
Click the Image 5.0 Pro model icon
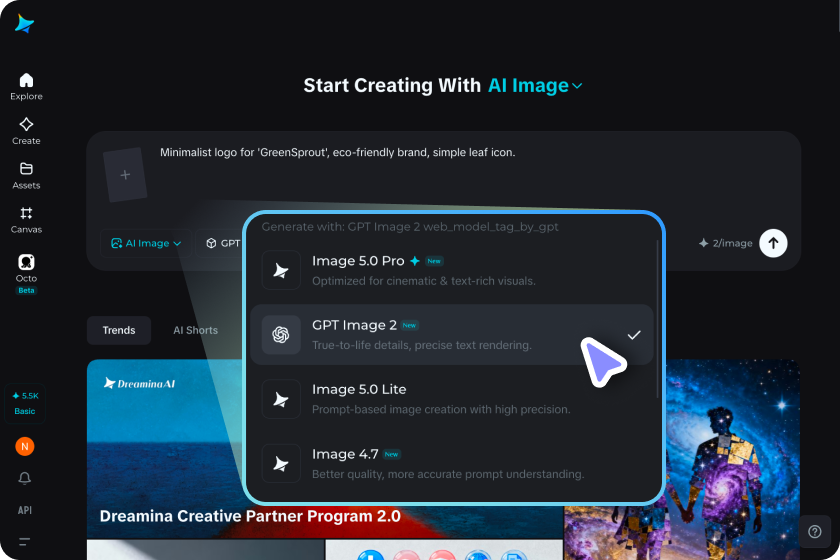(281, 271)
